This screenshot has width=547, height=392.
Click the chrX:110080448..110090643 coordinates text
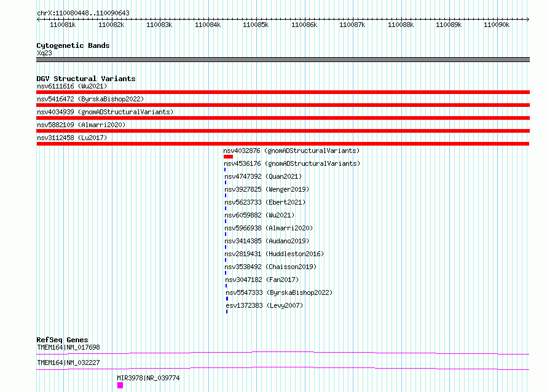(84, 13)
